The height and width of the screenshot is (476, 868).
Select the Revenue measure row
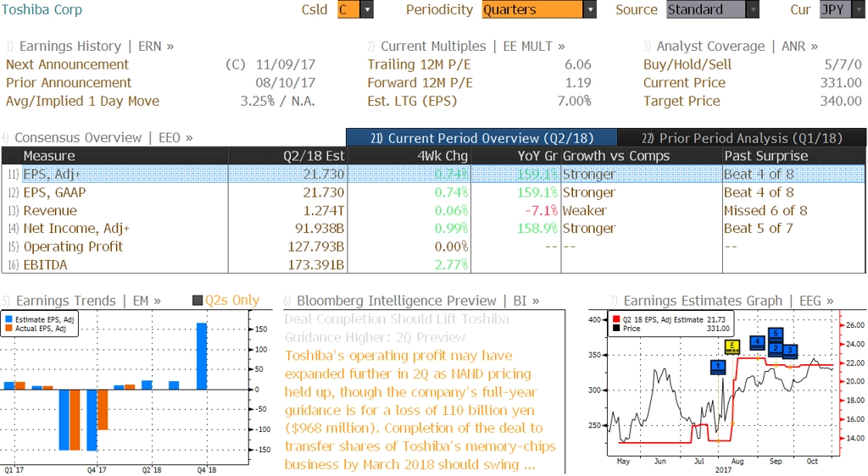(433, 211)
